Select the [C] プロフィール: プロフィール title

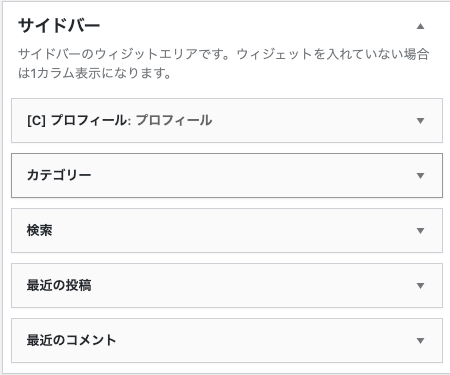119,120
